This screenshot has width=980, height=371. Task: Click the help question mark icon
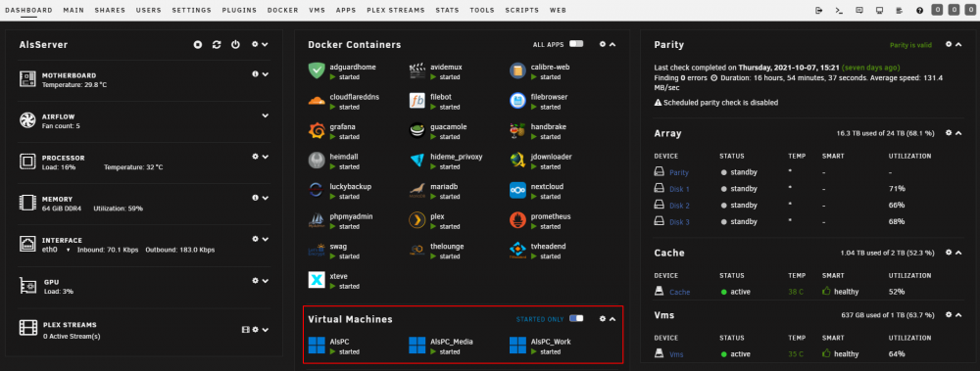tap(919, 10)
